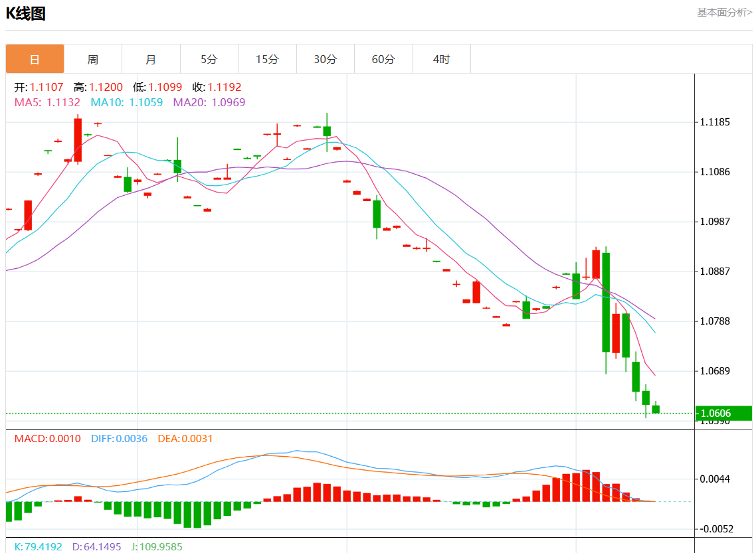The width and height of the screenshot is (756, 553).
Task: Click the J value in KDJ panel
Action: [x=156, y=547]
